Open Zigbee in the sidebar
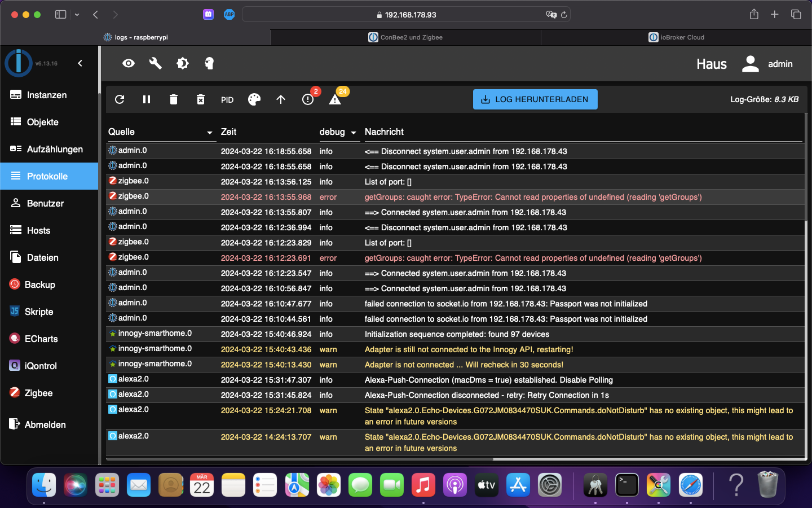The image size is (812, 508). point(49,393)
